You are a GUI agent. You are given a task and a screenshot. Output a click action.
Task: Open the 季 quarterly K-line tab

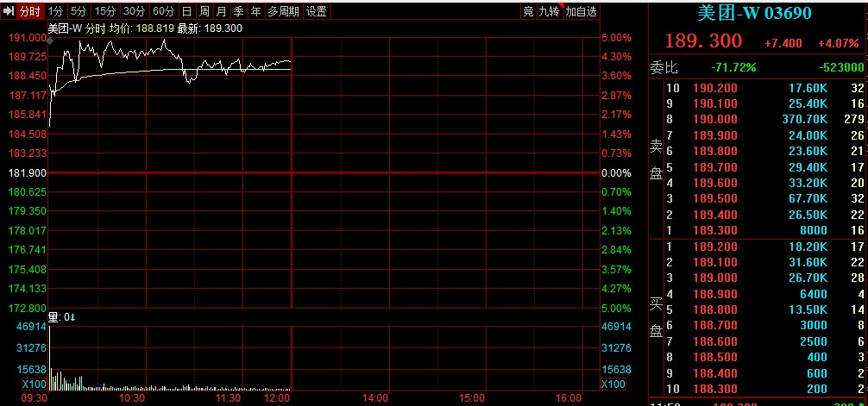coord(239,11)
